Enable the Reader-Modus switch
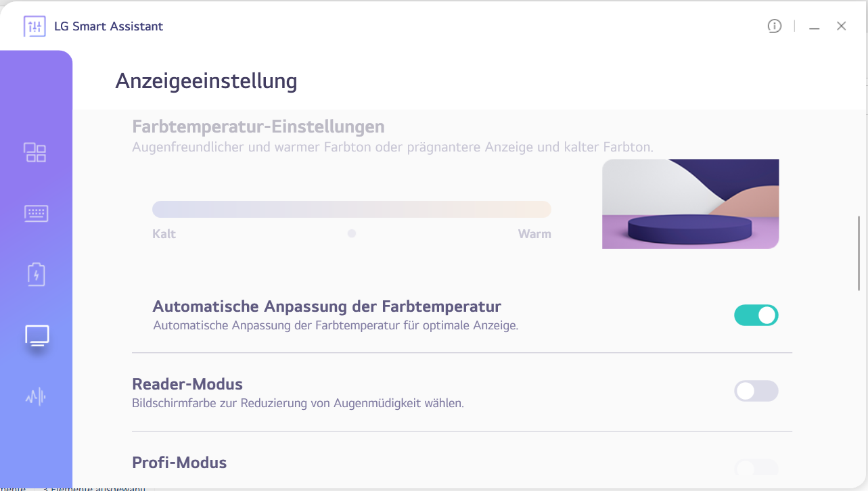 coord(756,391)
